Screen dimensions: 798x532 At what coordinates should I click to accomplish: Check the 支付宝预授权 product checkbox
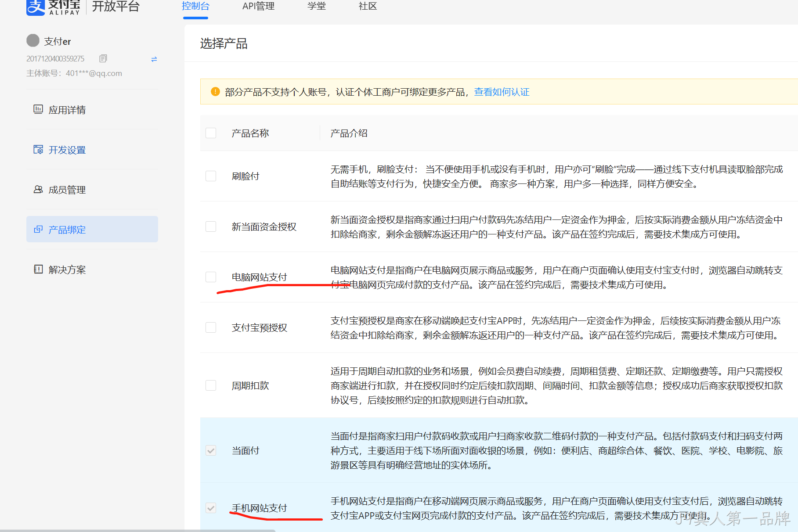point(211,327)
